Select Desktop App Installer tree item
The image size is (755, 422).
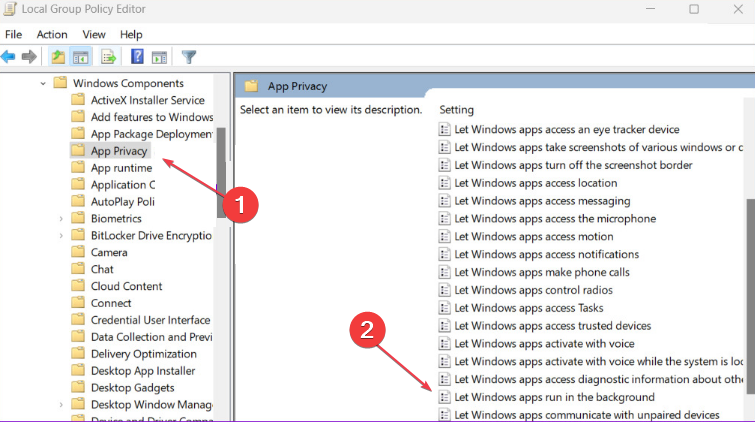(x=143, y=370)
